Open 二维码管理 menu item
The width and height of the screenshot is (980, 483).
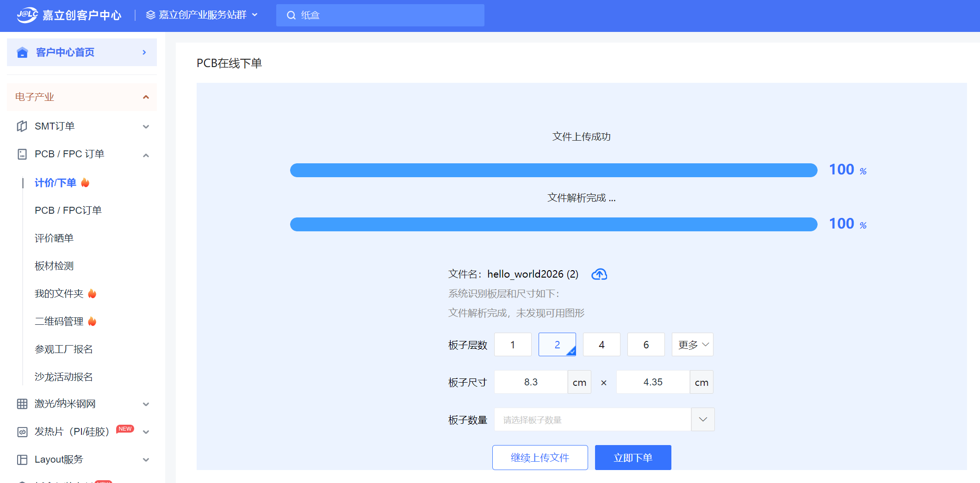(x=59, y=322)
